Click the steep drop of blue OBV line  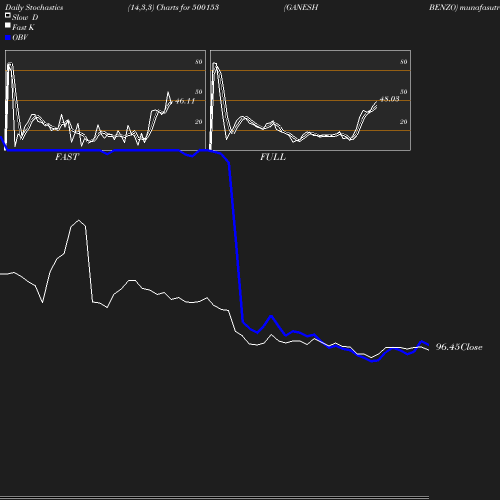236,243
